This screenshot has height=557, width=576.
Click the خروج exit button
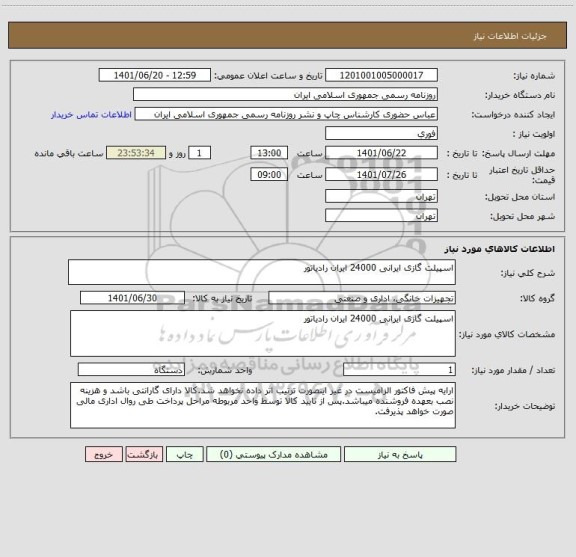click(104, 454)
